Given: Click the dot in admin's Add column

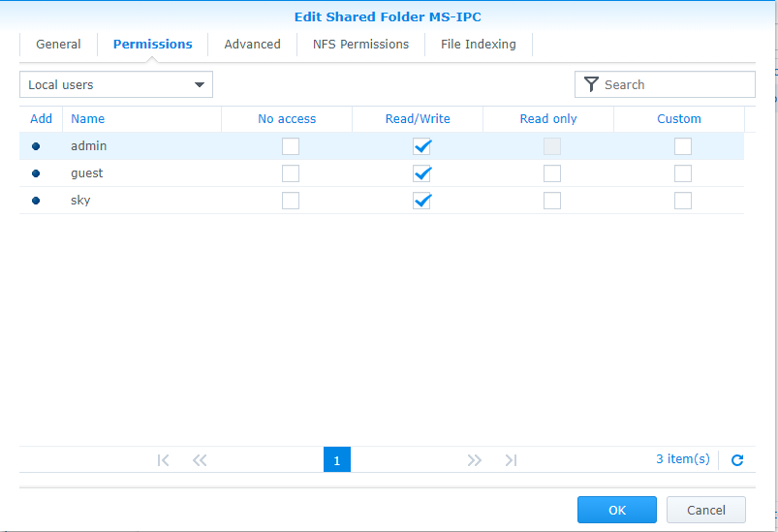Looking at the screenshot, I should point(36,146).
